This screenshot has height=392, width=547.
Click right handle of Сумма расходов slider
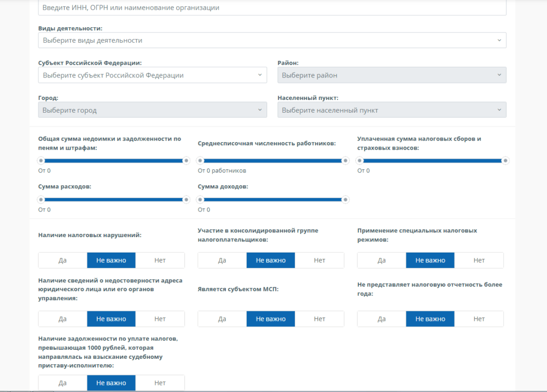pos(186,200)
